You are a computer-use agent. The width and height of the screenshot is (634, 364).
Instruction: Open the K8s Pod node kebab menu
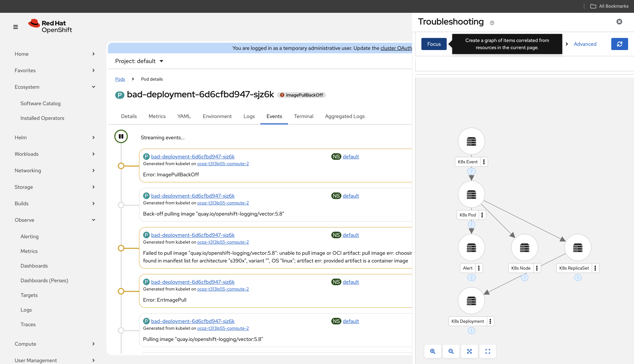coord(482,215)
